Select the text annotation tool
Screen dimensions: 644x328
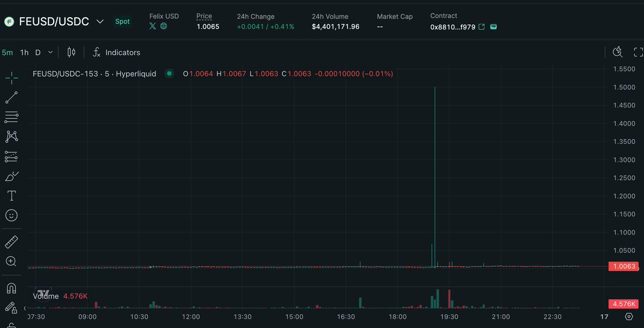[11, 195]
